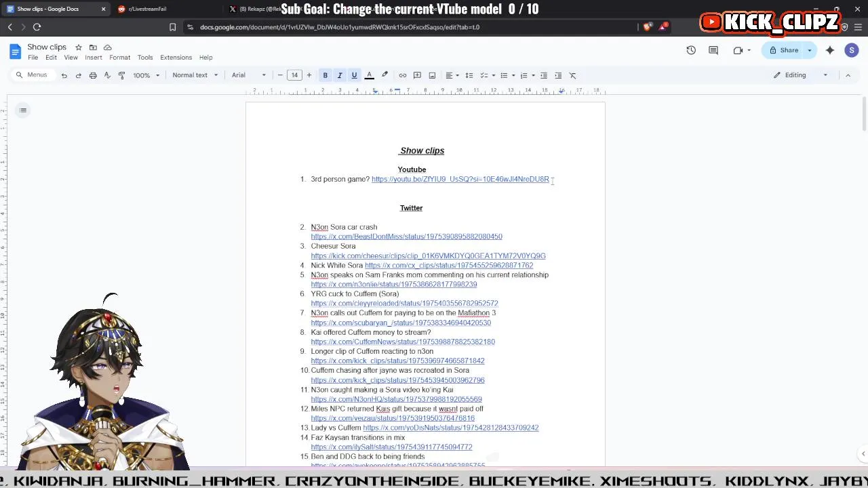This screenshot has height=488, width=868.
Task: Show all comments icon
Action: tap(713, 50)
